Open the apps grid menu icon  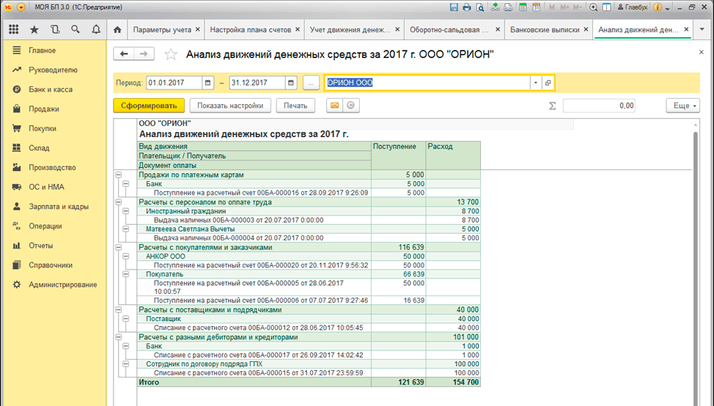coord(13,30)
